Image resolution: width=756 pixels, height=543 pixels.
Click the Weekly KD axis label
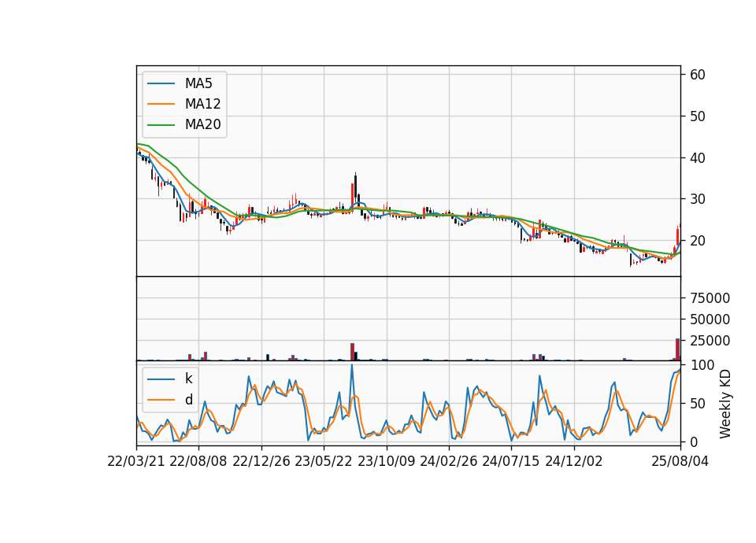[725, 404]
